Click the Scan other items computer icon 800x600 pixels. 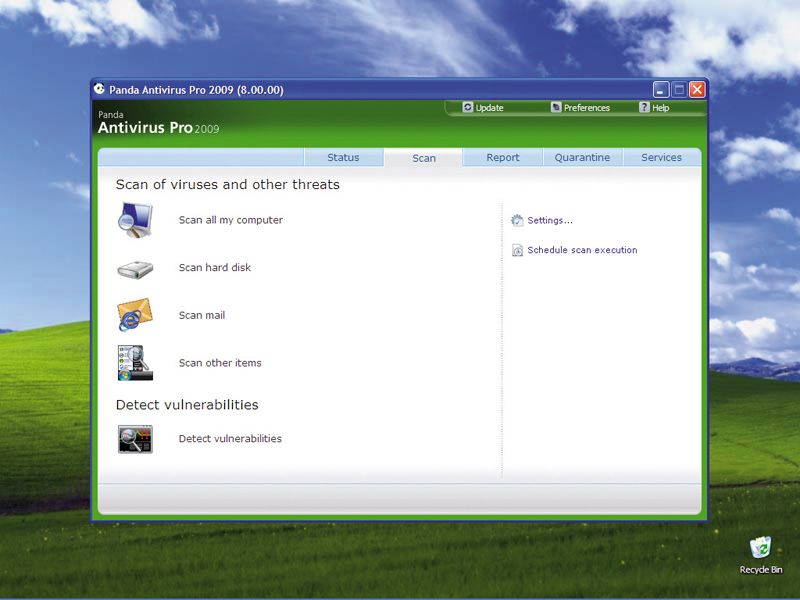[x=135, y=363]
